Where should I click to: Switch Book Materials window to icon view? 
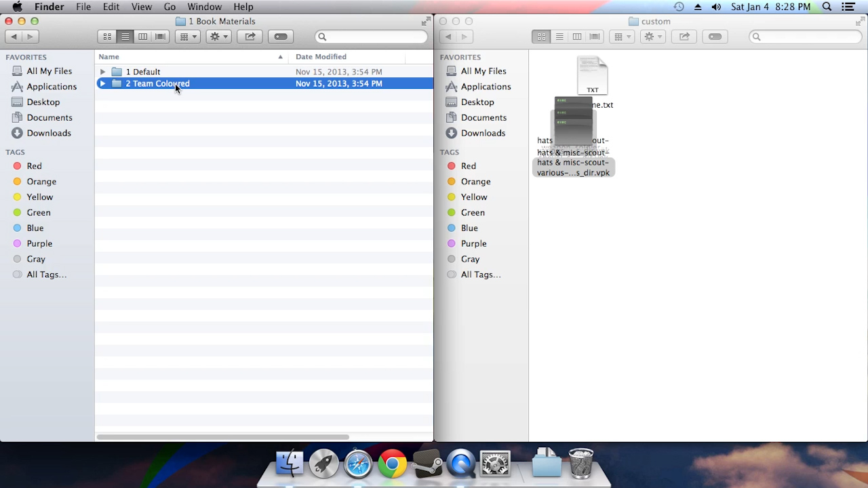107,37
